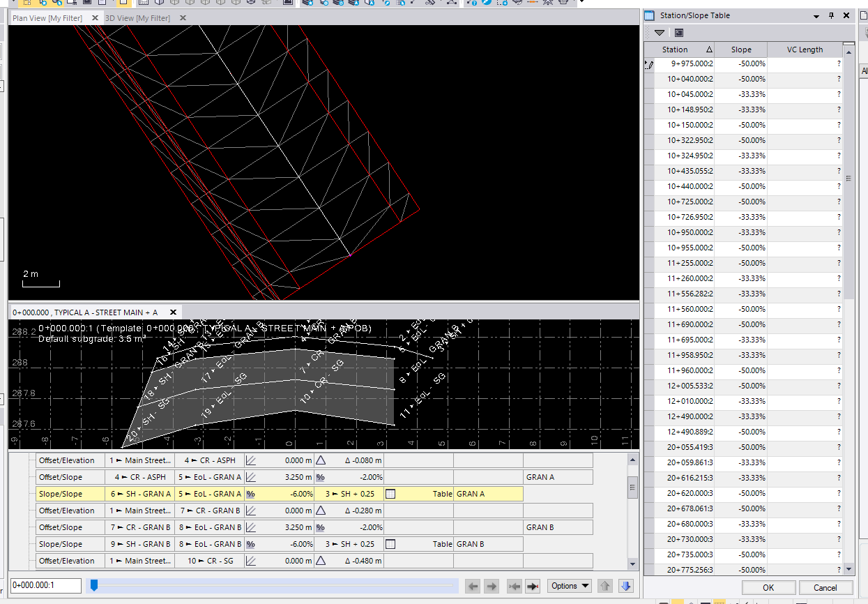The width and height of the screenshot is (868, 604).
Task: Switch to the 3D View [My Filter] tab
Action: [x=138, y=18]
